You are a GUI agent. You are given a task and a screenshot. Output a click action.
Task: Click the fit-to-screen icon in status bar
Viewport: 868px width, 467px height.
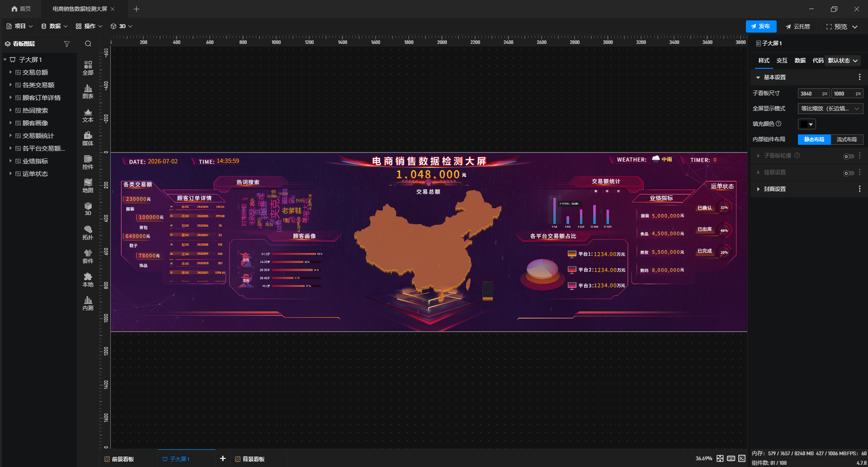point(720,458)
